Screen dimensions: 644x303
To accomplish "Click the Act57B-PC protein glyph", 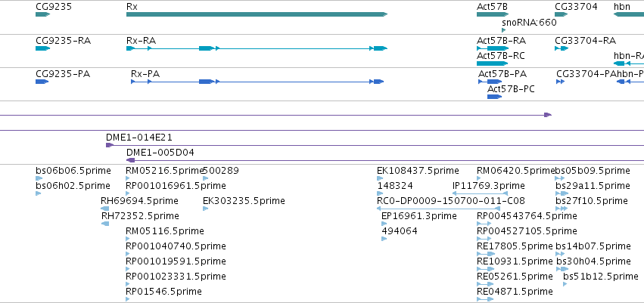I will coord(494,97).
